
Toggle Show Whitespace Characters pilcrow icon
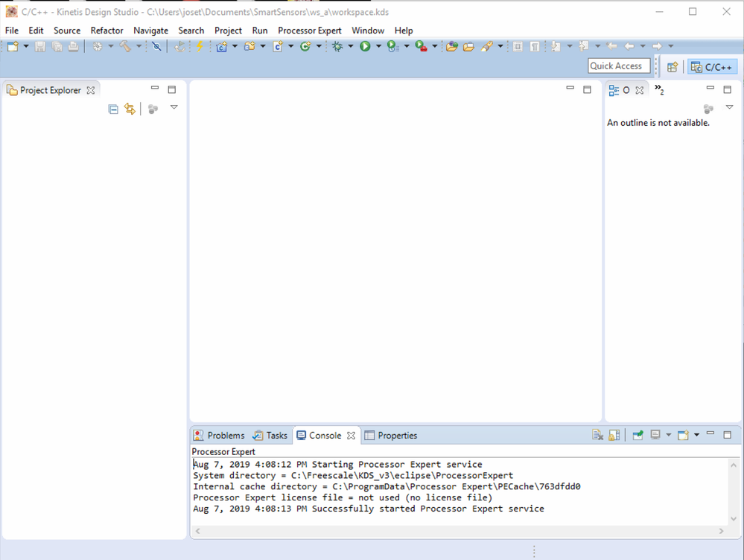535,46
